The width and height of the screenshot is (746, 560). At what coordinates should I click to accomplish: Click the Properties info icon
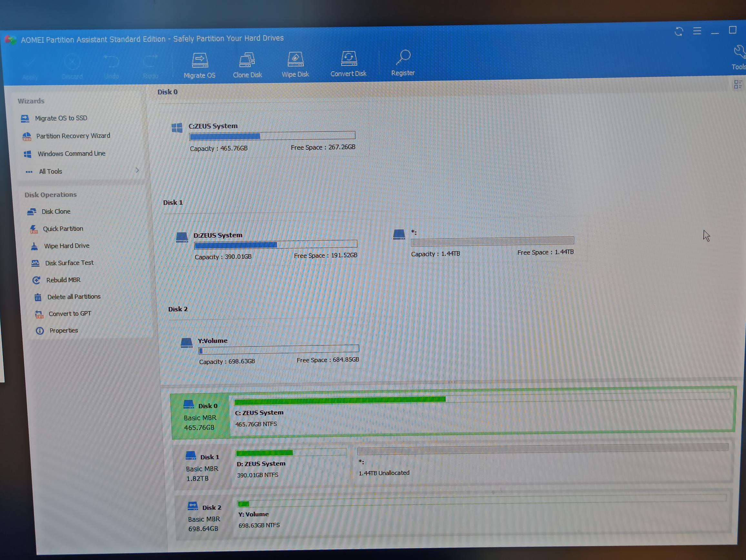pyautogui.click(x=40, y=331)
